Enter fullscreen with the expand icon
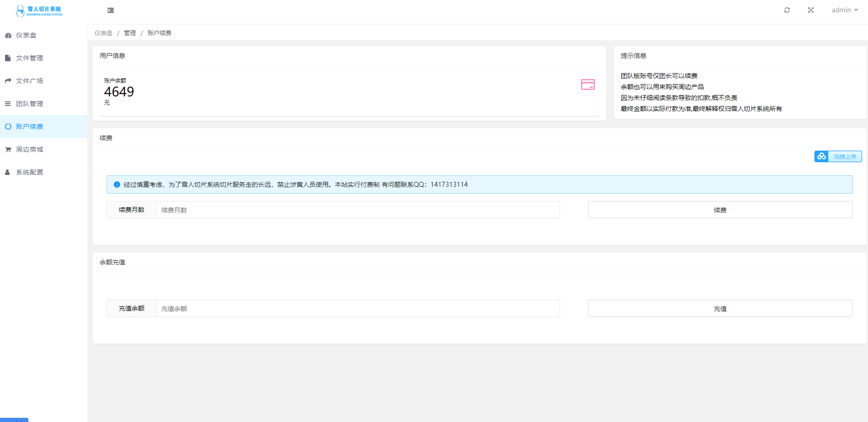Screen dimensions: 868x422 coord(810,10)
